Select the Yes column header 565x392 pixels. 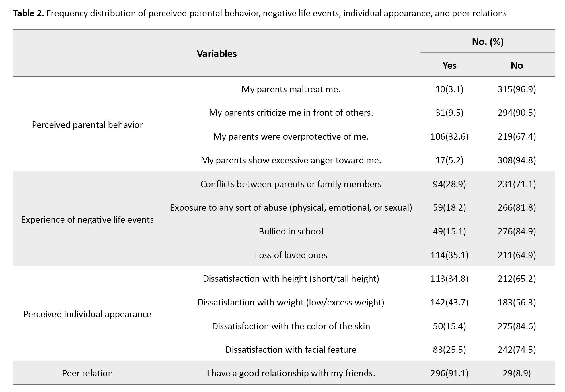click(x=449, y=65)
